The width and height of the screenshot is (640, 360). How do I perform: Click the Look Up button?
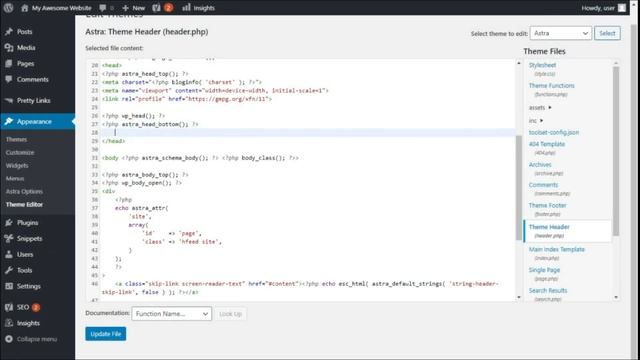231,313
